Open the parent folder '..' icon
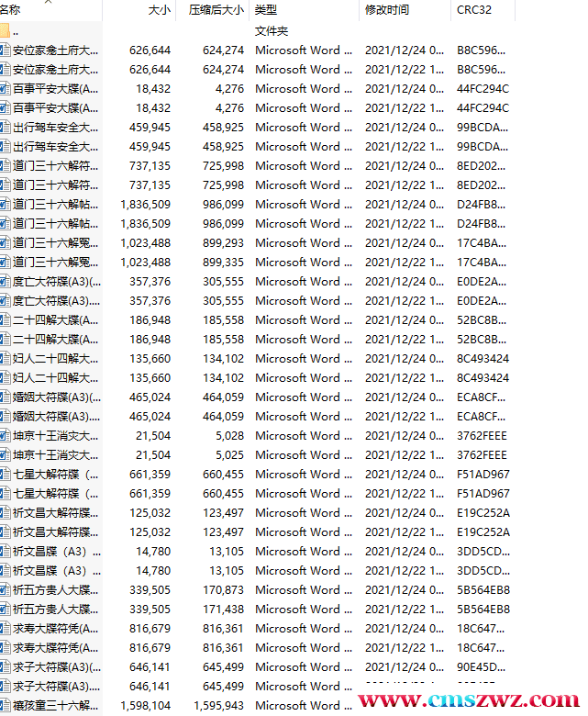 point(5,31)
